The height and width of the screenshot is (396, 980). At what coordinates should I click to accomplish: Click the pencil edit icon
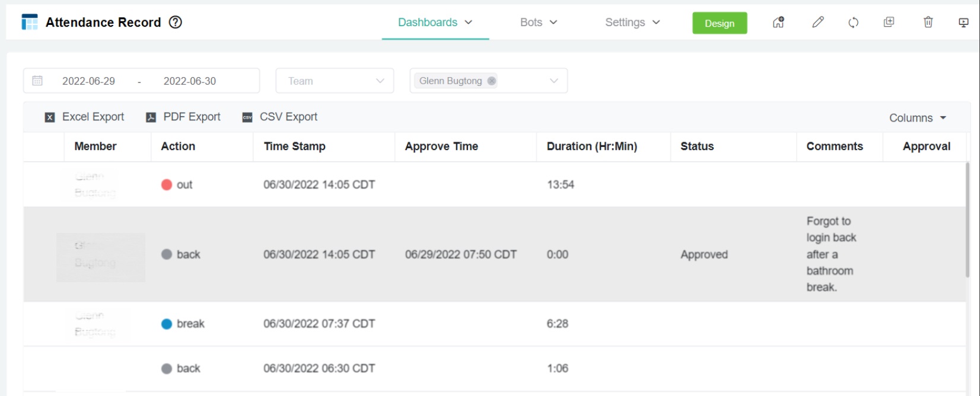point(818,23)
